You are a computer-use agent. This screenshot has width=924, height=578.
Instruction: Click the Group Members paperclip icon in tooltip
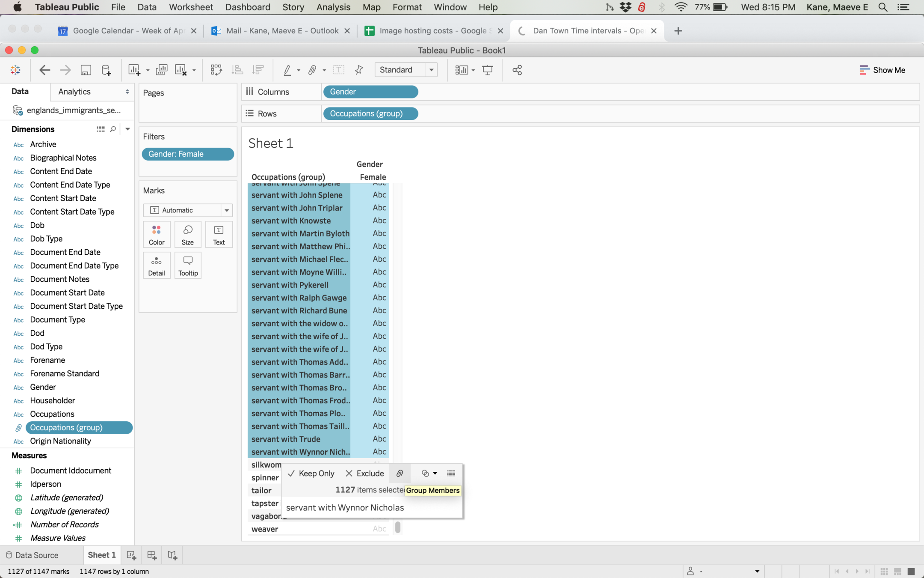click(400, 473)
